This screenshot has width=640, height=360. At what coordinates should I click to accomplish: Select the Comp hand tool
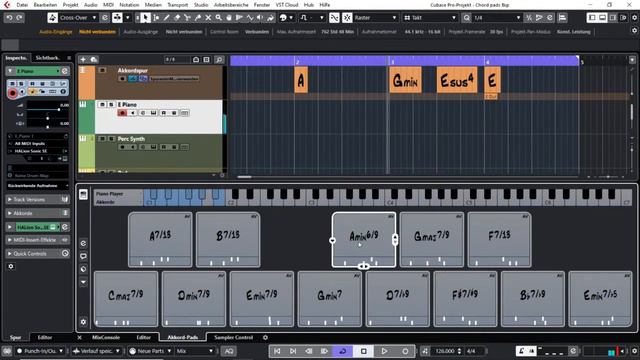(229, 18)
